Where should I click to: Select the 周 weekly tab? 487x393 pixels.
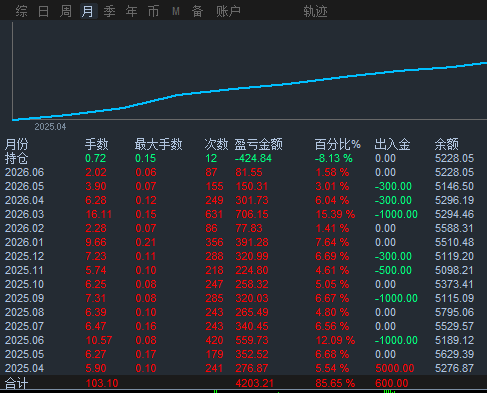(x=66, y=12)
